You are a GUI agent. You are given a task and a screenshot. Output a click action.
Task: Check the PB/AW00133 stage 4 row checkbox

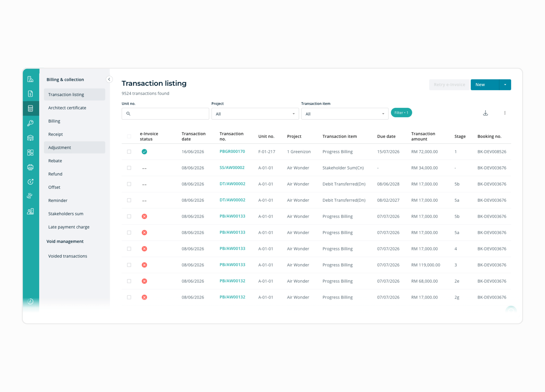click(129, 249)
